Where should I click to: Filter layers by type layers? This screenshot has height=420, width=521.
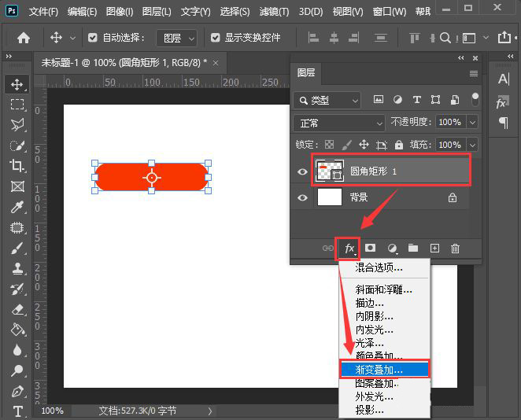416,99
